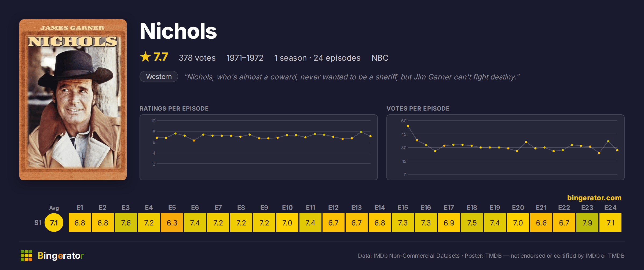Select the E18 7.5 rating cell
This screenshot has width=644, height=270.
click(472, 222)
